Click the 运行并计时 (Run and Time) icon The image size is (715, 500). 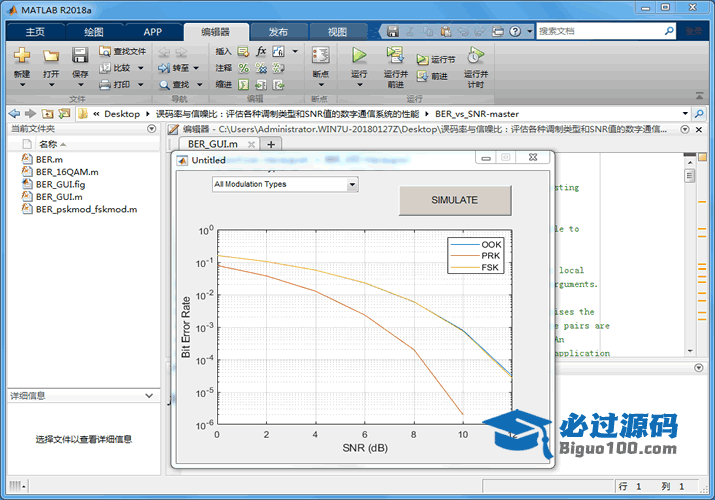pos(476,55)
